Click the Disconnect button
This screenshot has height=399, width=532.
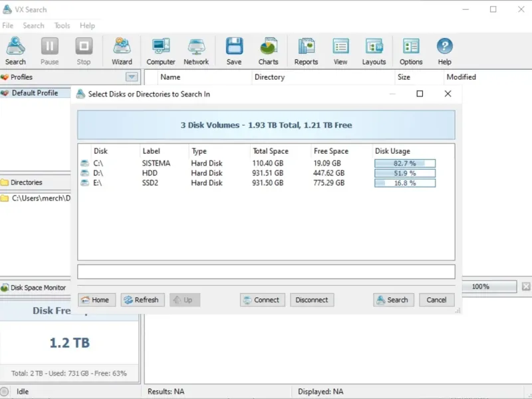point(312,300)
